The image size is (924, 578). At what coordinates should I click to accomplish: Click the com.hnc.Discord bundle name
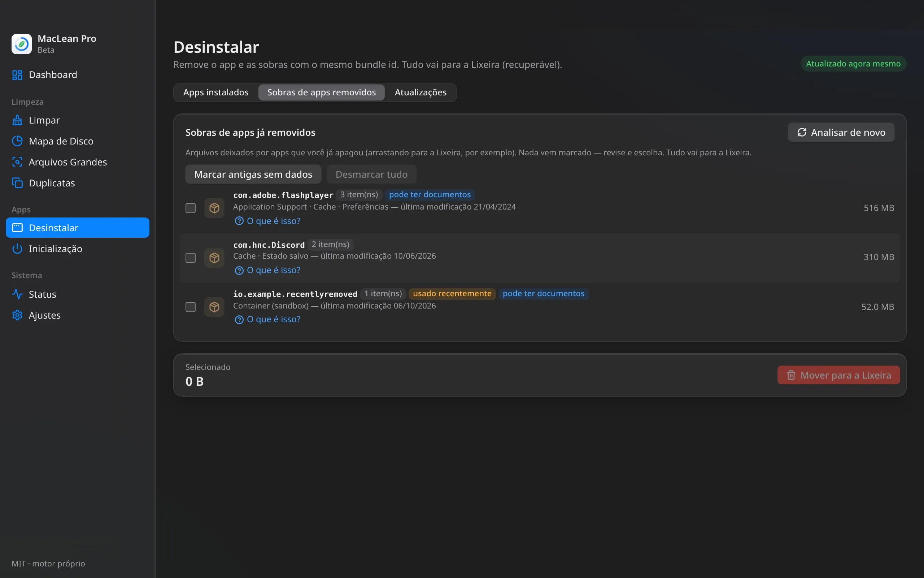pos(269,245)
